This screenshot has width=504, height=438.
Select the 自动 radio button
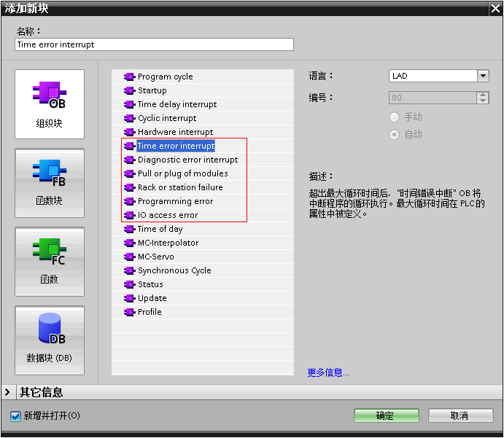click(x=395, y=134)
